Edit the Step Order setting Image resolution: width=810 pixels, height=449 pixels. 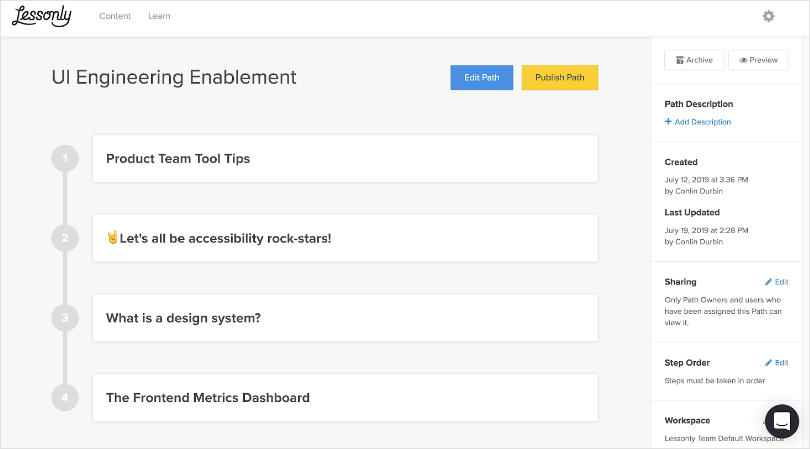click(x=776, y=362)
